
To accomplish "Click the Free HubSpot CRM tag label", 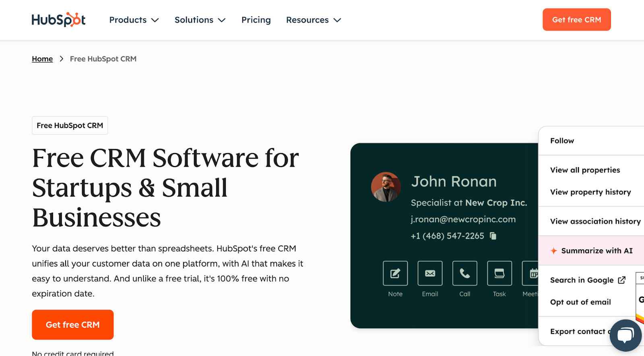I will coord(70,125).
